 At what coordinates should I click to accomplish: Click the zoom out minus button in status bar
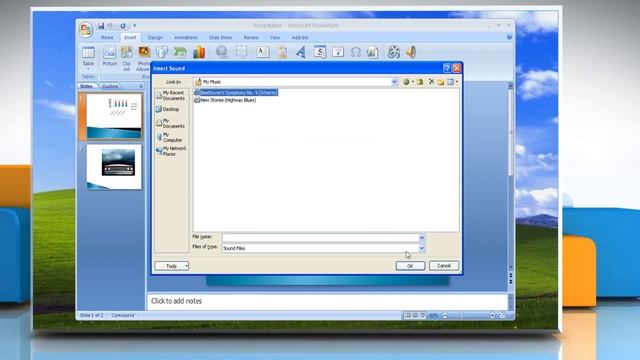[x=445, y=315]
